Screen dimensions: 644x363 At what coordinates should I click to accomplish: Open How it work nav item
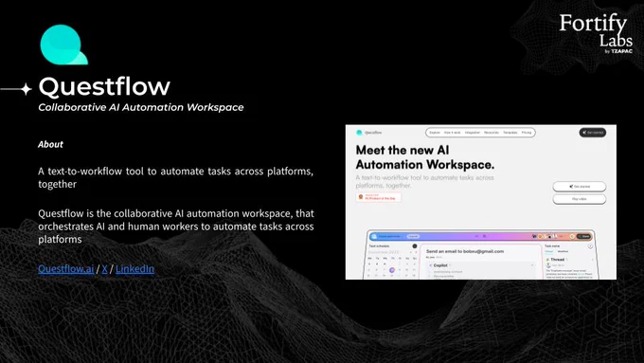[452, 133]
